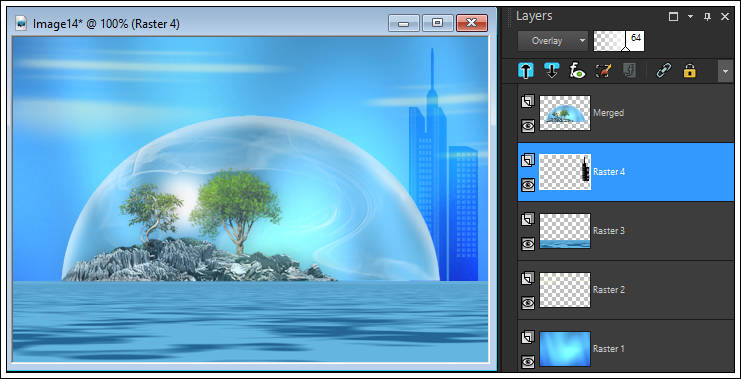Click the edit selection icon

[x=603, y=71]
